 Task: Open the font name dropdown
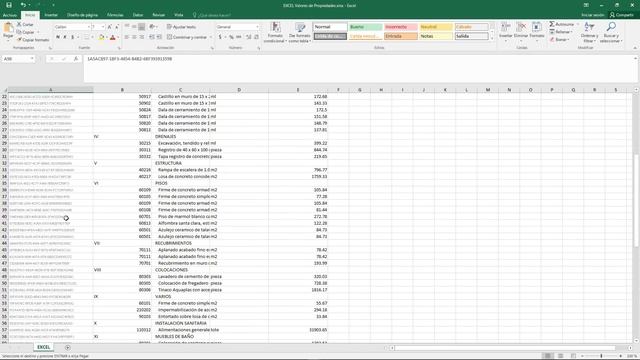[x=89, y=27]
